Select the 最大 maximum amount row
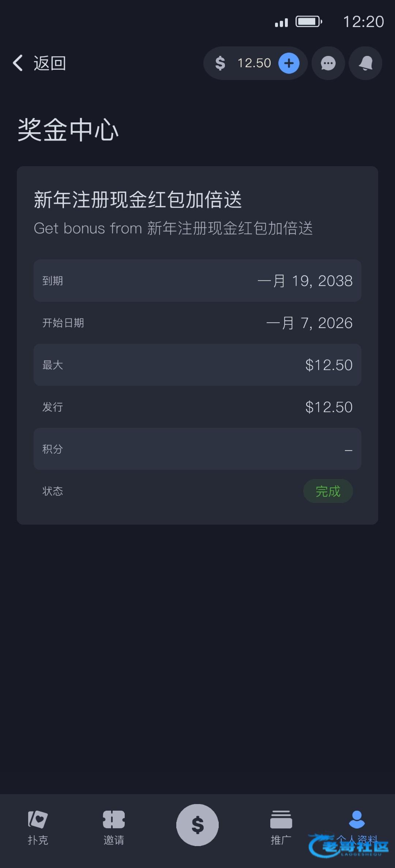 click(x=197, y=365)
